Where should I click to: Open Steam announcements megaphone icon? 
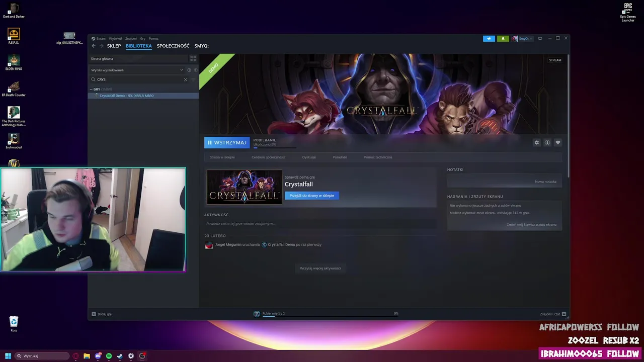(x=489, y=39)
